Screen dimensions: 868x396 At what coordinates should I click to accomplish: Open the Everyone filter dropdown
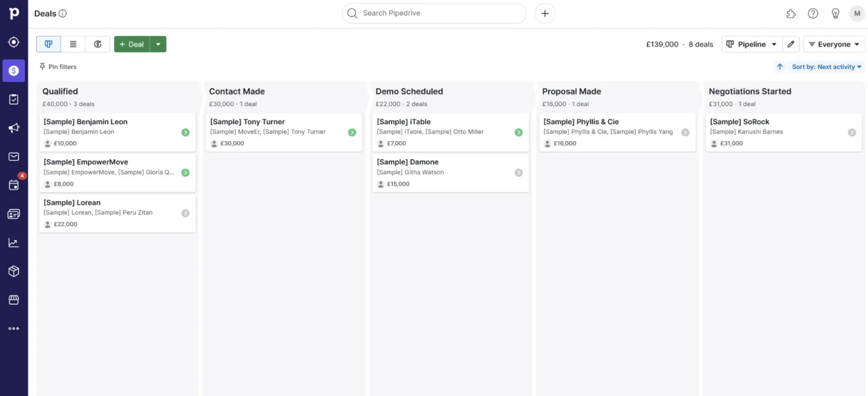click(x=834, y=44)
